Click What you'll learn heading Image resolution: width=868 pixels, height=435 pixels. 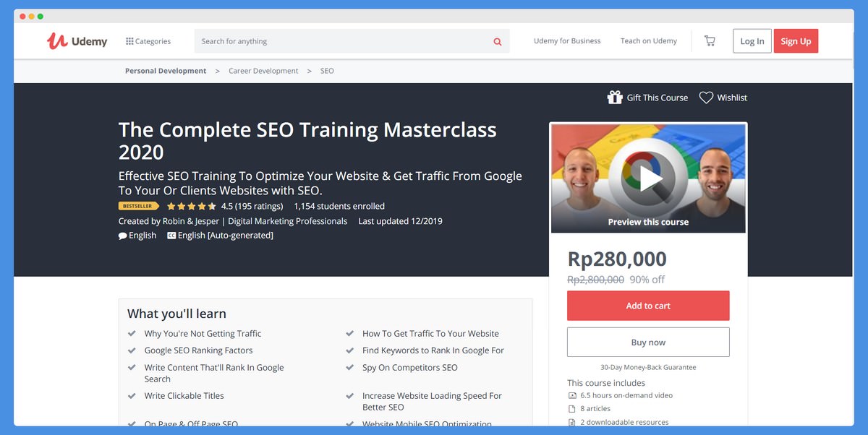click(176, 314)
